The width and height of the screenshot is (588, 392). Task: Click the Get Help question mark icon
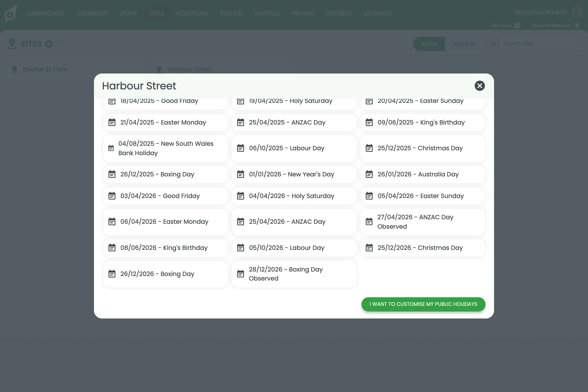517,25
